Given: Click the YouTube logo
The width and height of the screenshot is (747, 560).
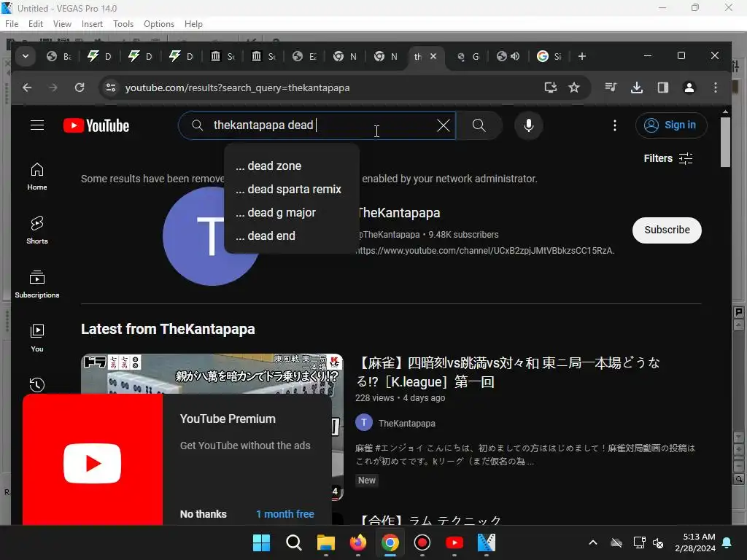Looking at the screenshot, I should [x=96, y=125].
